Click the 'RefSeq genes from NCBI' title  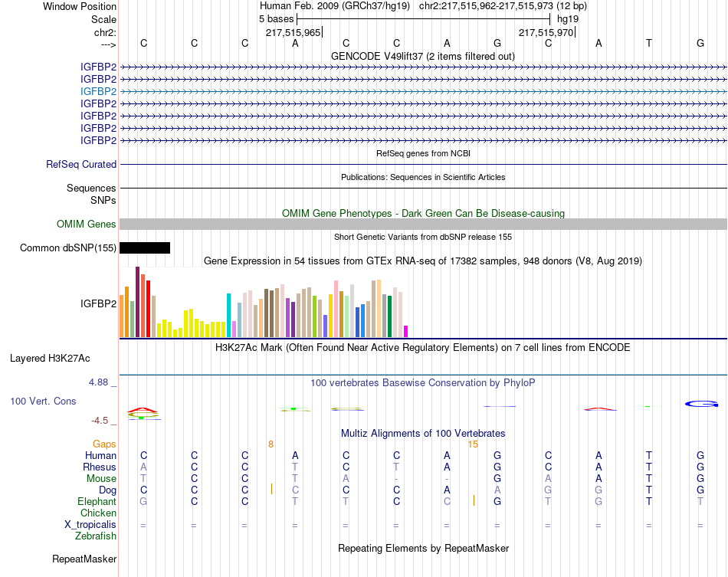coord(423,154)
